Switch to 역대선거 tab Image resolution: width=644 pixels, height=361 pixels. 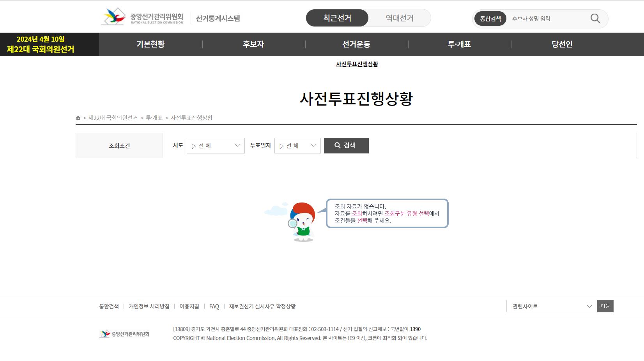(x=399, y=18)
